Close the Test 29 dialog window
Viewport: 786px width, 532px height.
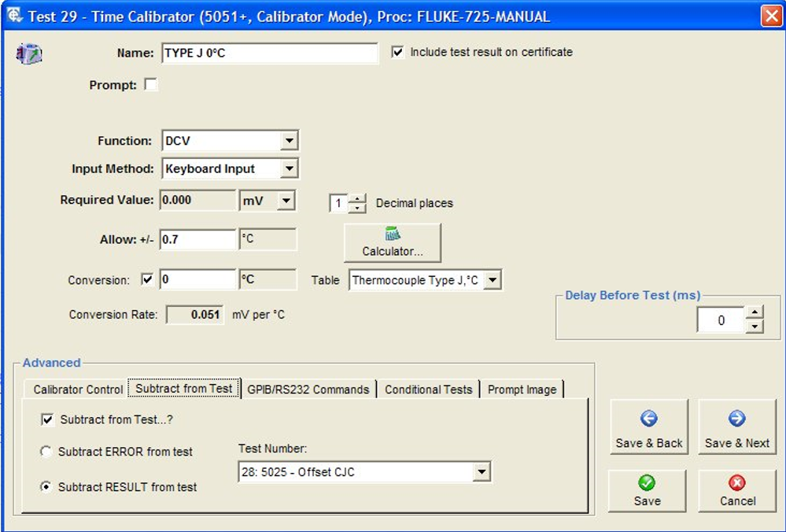point(770,17)
